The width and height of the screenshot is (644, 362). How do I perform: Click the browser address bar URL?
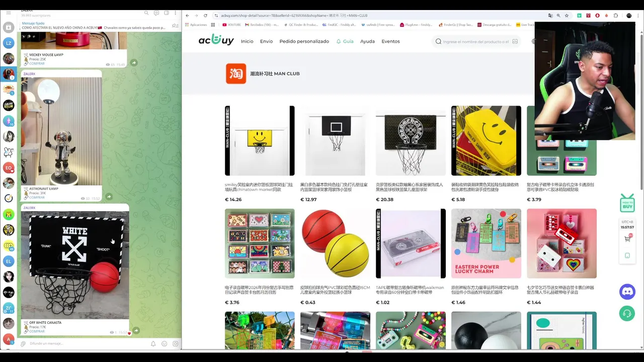294,16
